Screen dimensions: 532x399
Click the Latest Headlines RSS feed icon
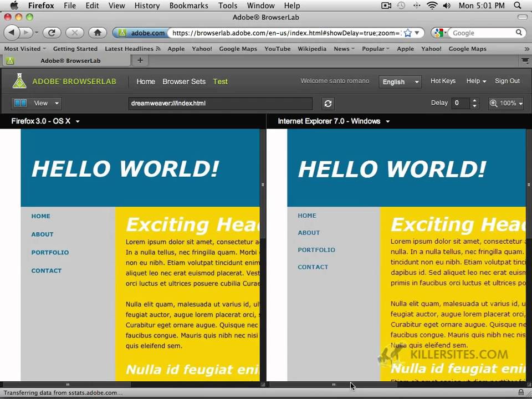point(158,49)
